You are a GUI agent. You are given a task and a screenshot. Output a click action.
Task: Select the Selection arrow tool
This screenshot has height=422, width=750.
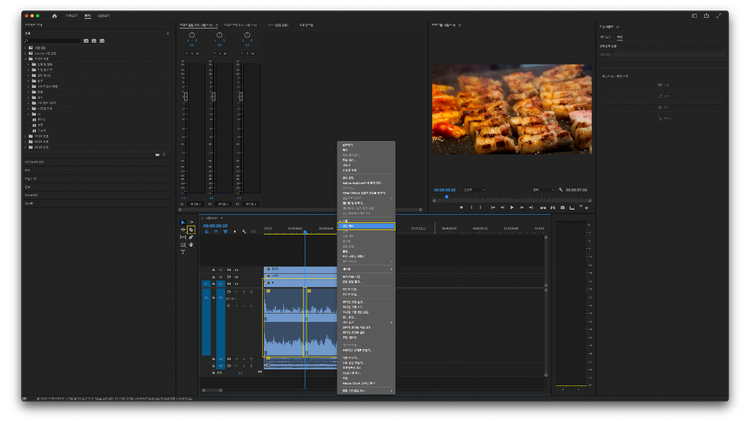coord(182,222)
